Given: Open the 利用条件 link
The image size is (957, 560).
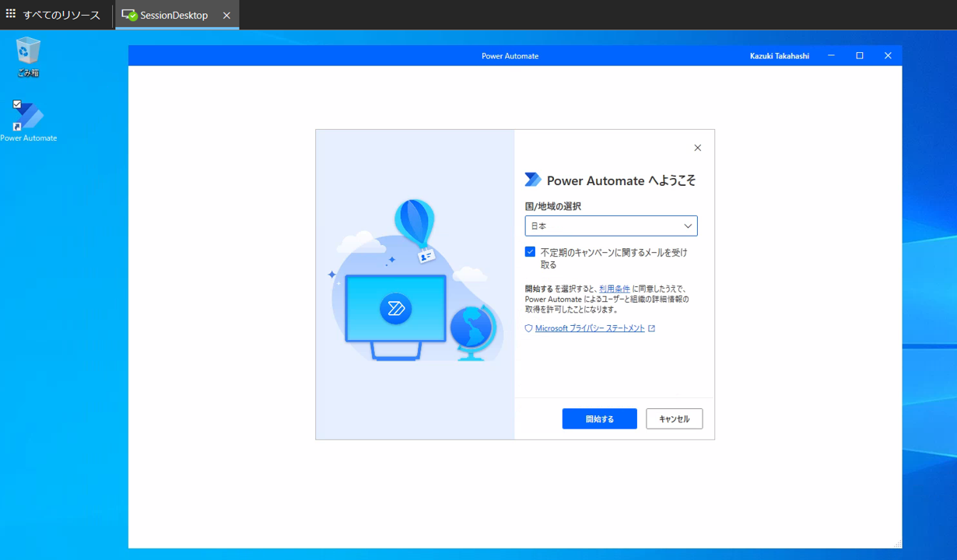Looking at the screenshot, I should click(614, 288).
